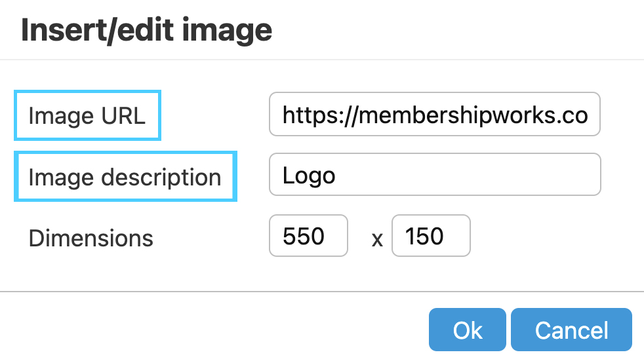The image size is (644, 363).
Task: Click the Image URL input field
Action: (x=434, y=115)
